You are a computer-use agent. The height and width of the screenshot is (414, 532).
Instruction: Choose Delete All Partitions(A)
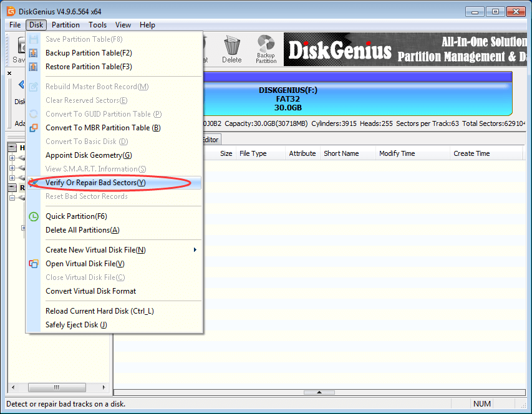tap(114, 230)
